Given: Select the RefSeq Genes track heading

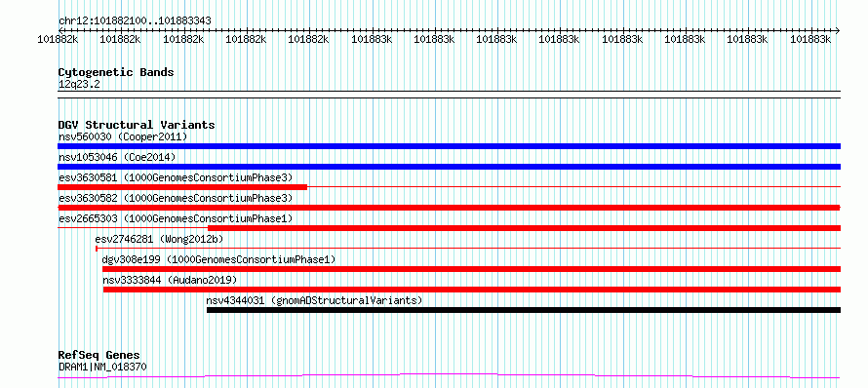Looking at the screenshot, I should pyautogui.click(x=99, y=356).
